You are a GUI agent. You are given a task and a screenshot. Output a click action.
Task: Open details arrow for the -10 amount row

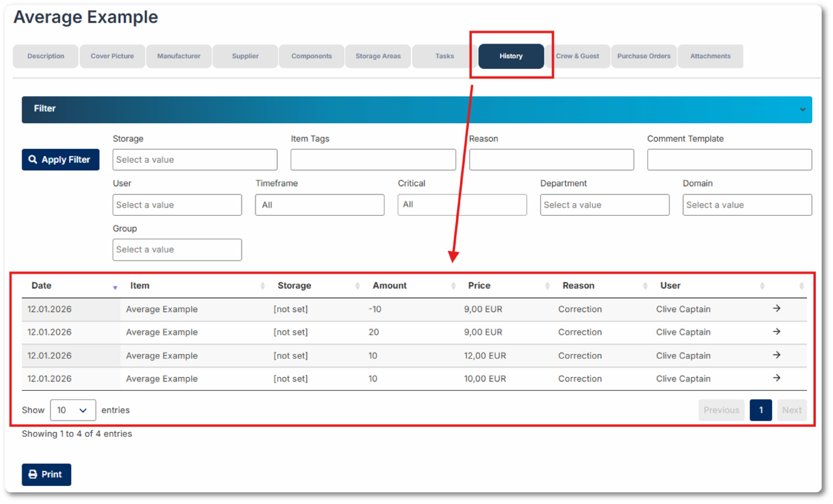[776, 308]
